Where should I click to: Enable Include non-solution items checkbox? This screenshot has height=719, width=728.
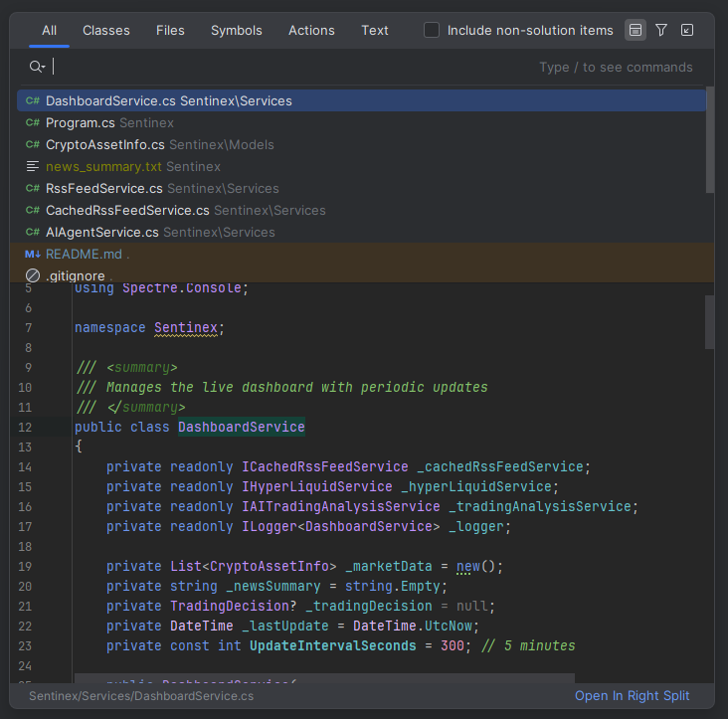tap(432, 30)
